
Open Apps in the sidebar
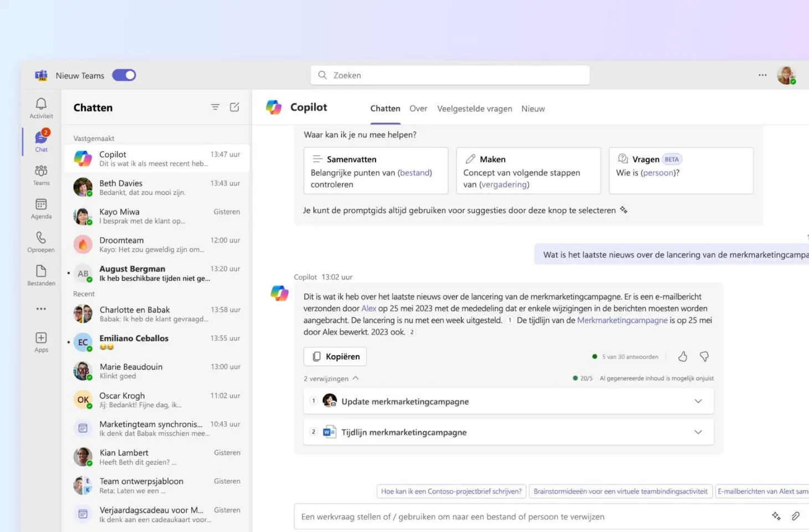[41, 342]
